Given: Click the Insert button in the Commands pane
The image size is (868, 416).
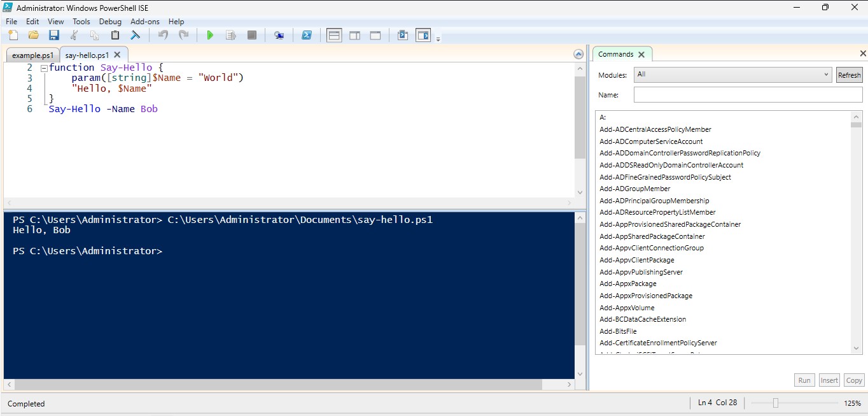Looking at the screenshot, I should (829, 380).
